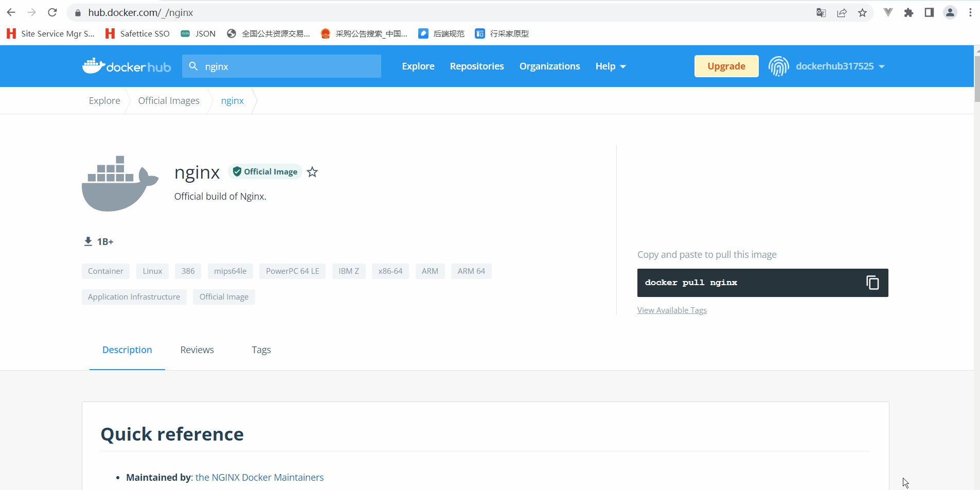The height and width of the screenshot is (490, 980).
Task: Click the browser forward arrow
Action: coord(32,12)
